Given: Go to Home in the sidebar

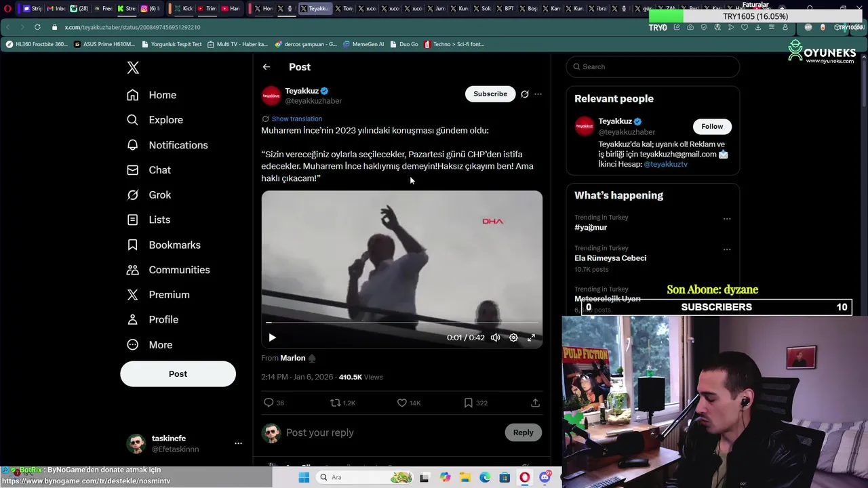Looking at the screenshot, I should pos(152,95).
